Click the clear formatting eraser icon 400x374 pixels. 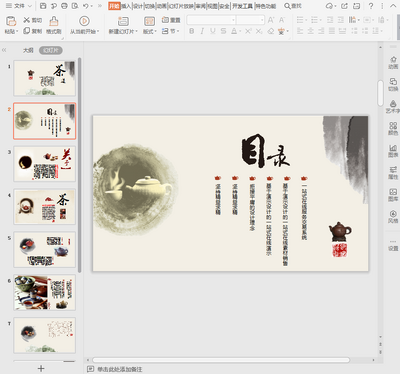tap(271, 31)
